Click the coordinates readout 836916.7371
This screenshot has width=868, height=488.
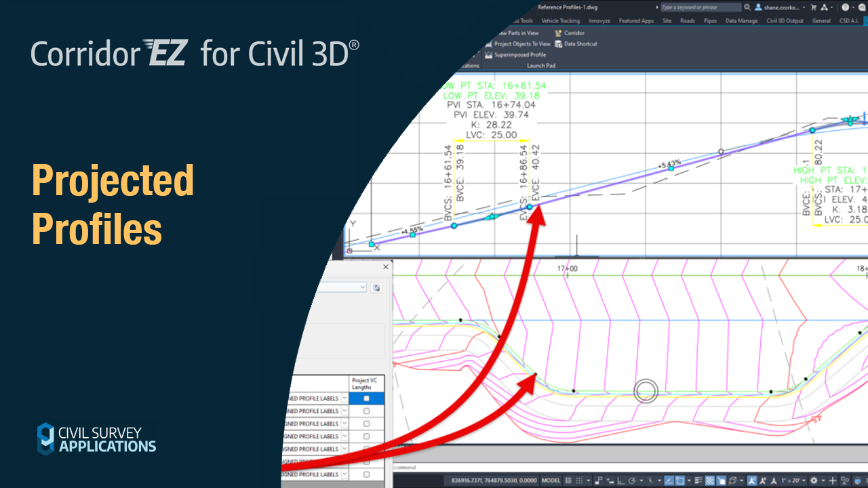click(x=494, y=481)
